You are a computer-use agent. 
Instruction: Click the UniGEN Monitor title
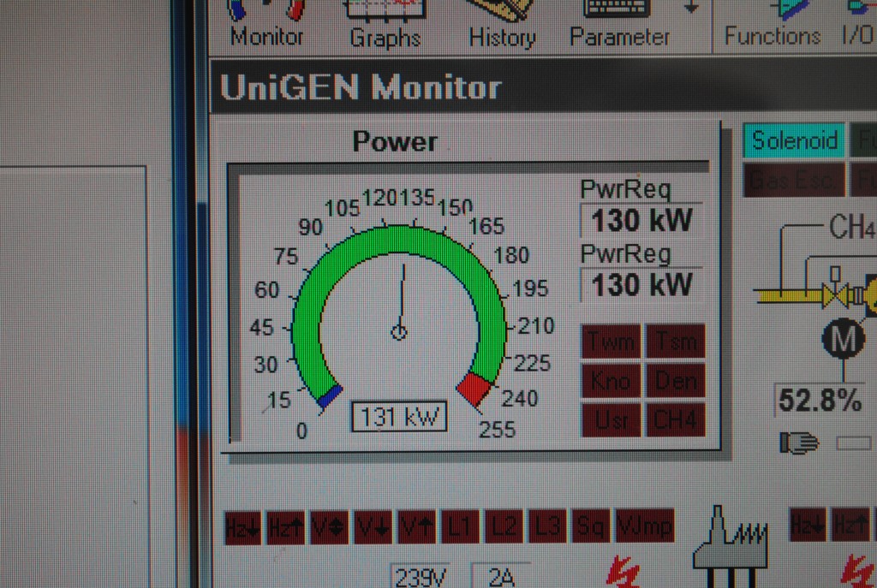coord(361,88)
